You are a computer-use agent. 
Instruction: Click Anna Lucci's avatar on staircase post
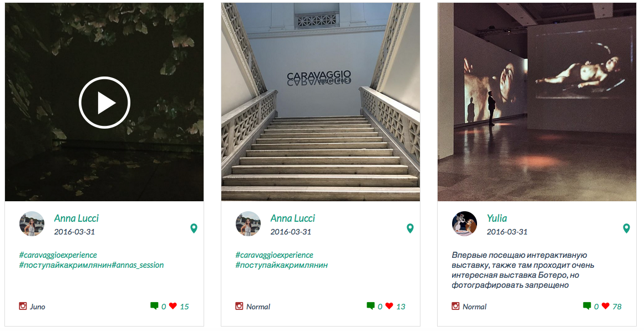coord(248,224)
